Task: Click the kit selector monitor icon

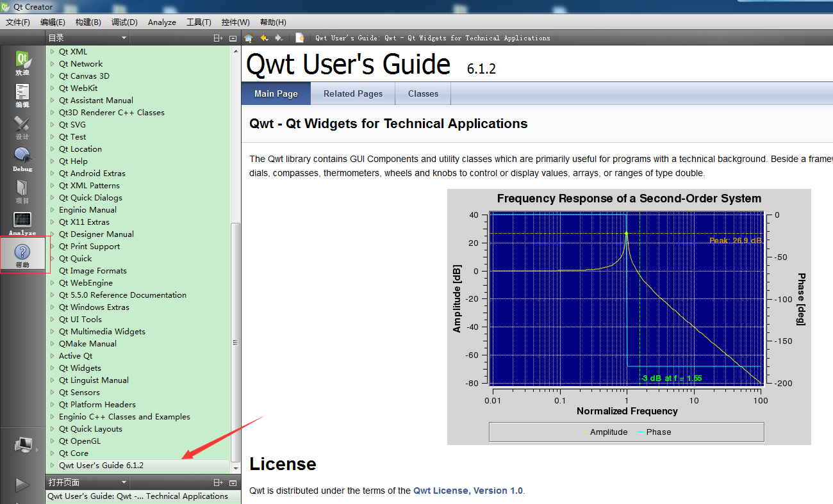Action: [22, 445]
